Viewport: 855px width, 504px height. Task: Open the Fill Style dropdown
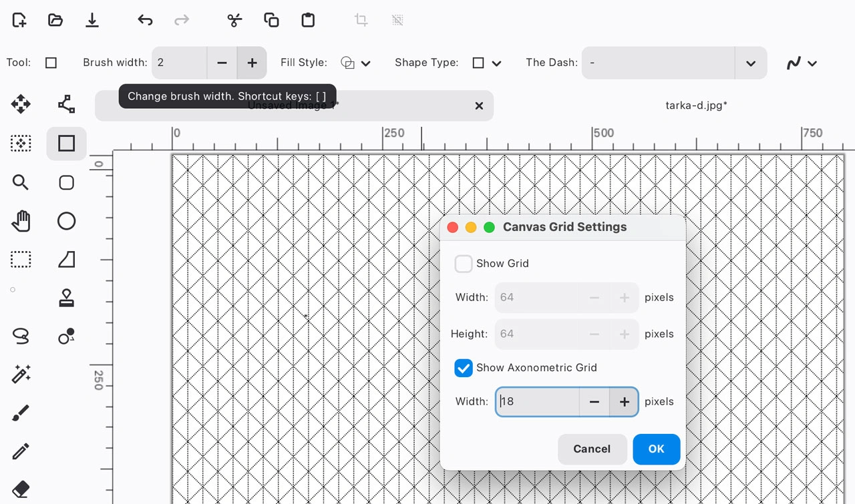(355, 63)
